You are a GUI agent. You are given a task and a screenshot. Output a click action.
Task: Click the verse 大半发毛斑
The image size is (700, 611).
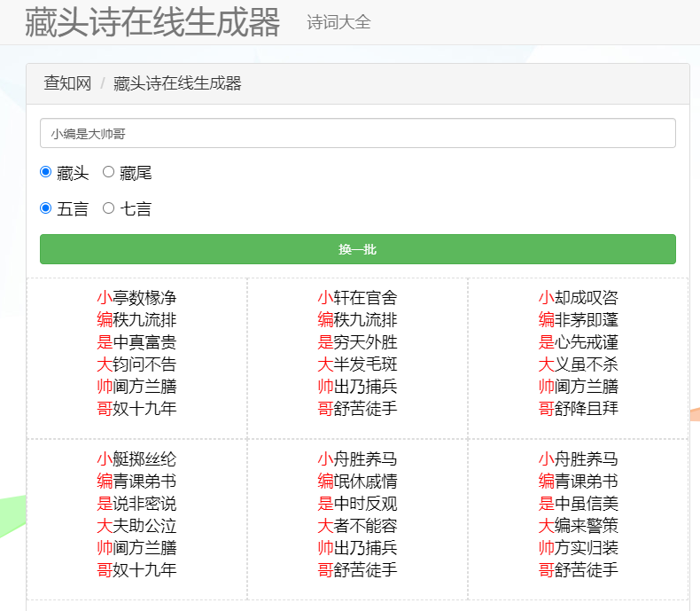357,364
